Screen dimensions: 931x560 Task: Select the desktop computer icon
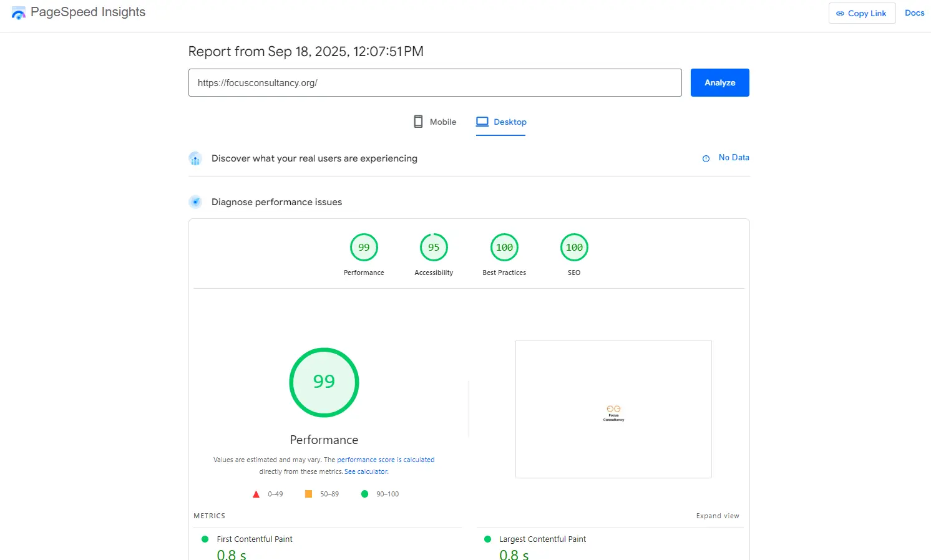click(482, 121)
